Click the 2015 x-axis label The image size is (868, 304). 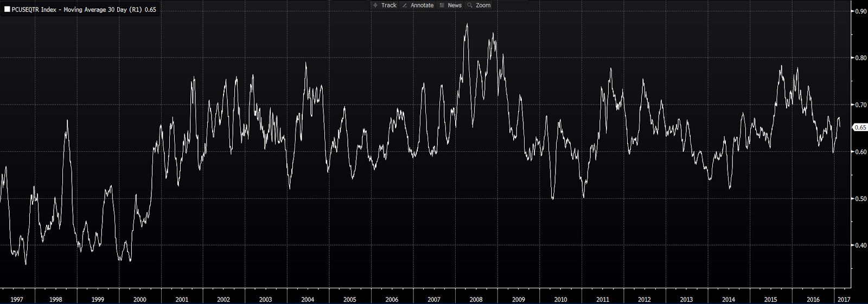tap(770, 299)
